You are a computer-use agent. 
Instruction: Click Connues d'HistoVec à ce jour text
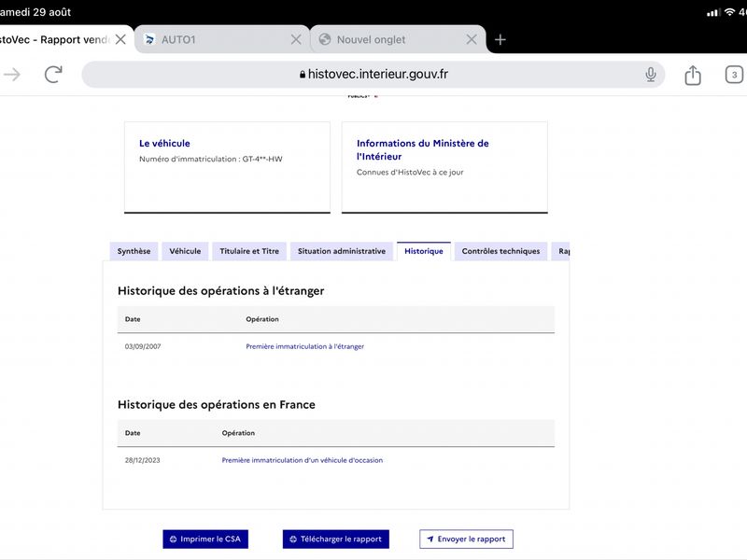(410, 173)
